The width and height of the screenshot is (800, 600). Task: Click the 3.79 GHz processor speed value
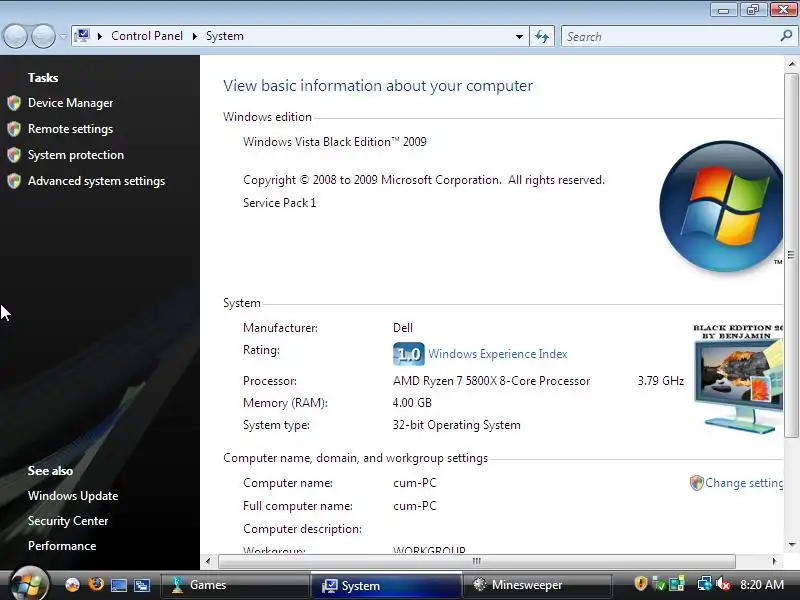(661, 381)
